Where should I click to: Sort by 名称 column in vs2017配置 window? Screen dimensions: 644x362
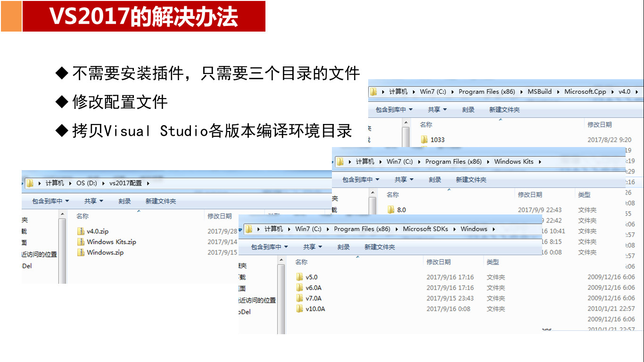[x=82, y=216]
